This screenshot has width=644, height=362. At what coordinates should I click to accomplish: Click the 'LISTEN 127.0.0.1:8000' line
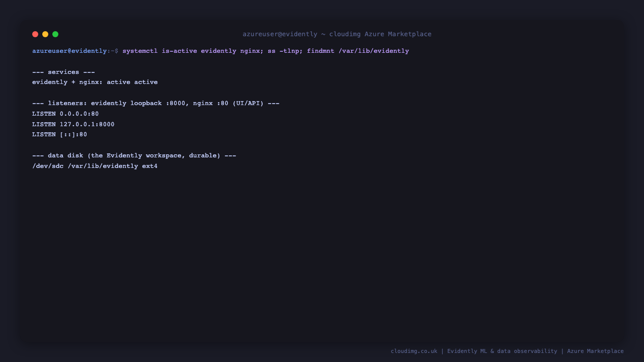[73, 124]
